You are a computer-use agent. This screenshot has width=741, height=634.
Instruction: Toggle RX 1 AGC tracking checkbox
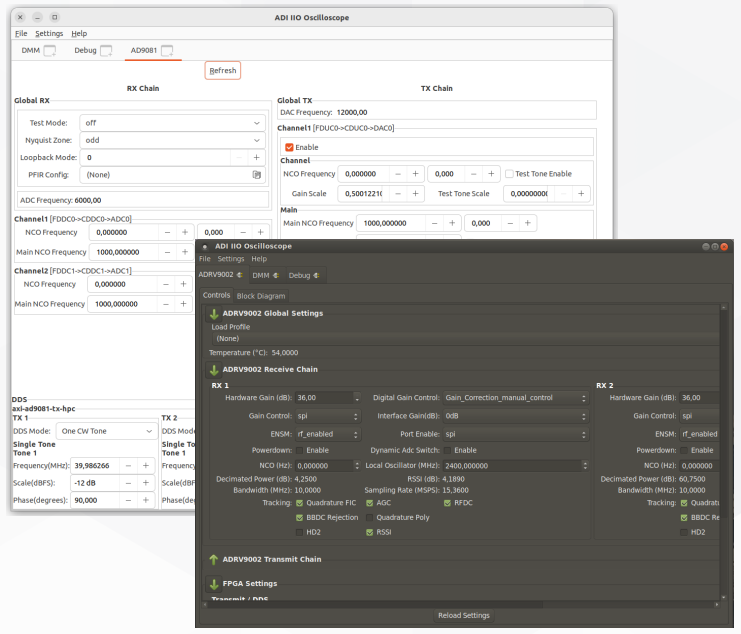370,503
